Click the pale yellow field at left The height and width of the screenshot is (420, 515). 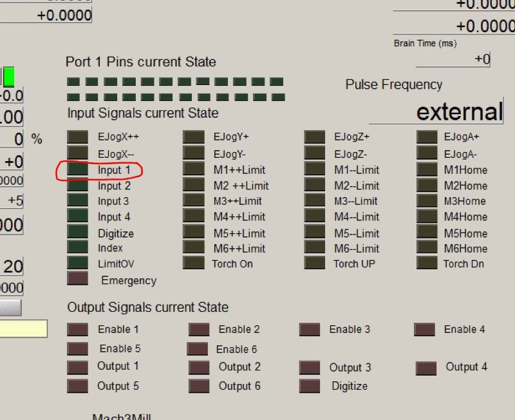tap(23, 329)
